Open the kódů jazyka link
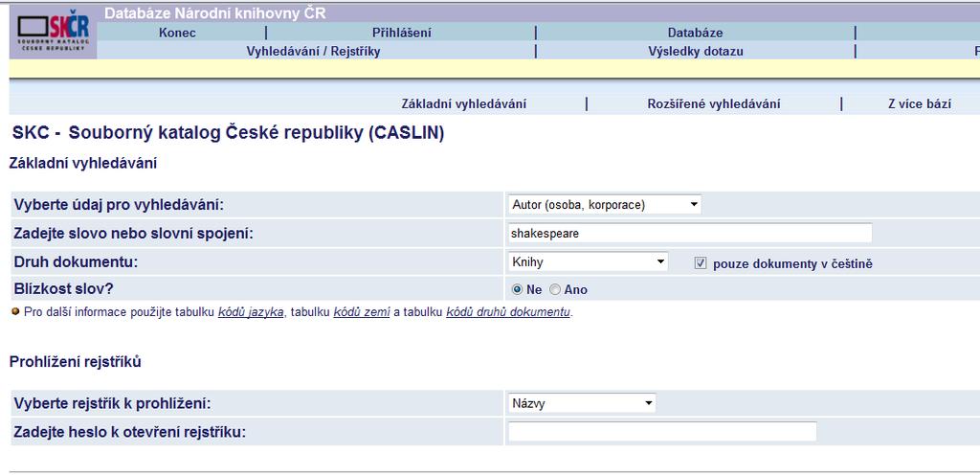Screen dimensions: 980x476 [251, 312]
